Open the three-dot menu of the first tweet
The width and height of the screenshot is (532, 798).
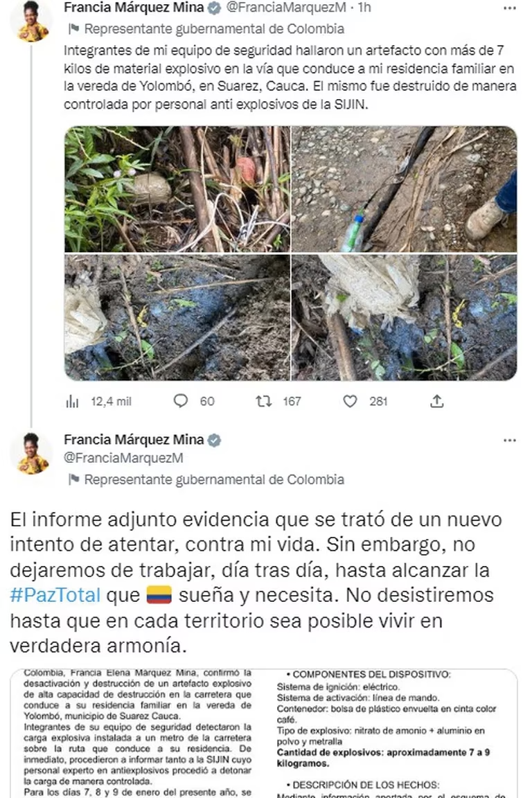(510, 8)
